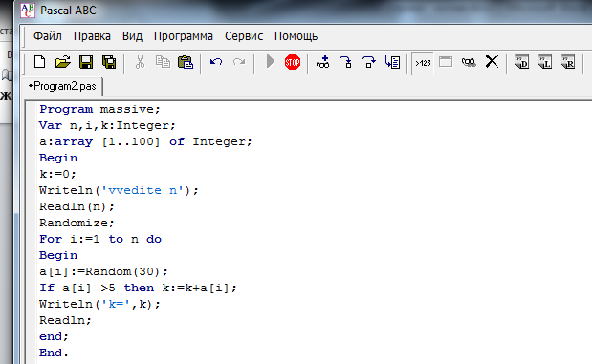Click the final 'End.' line
The width and height of the screenshot is (592, 364).
pyautogui.click(x=54, y=353)
